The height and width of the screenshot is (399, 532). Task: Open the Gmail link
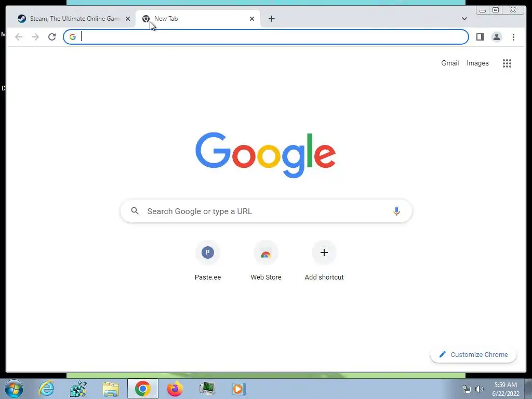pos(450,63)
